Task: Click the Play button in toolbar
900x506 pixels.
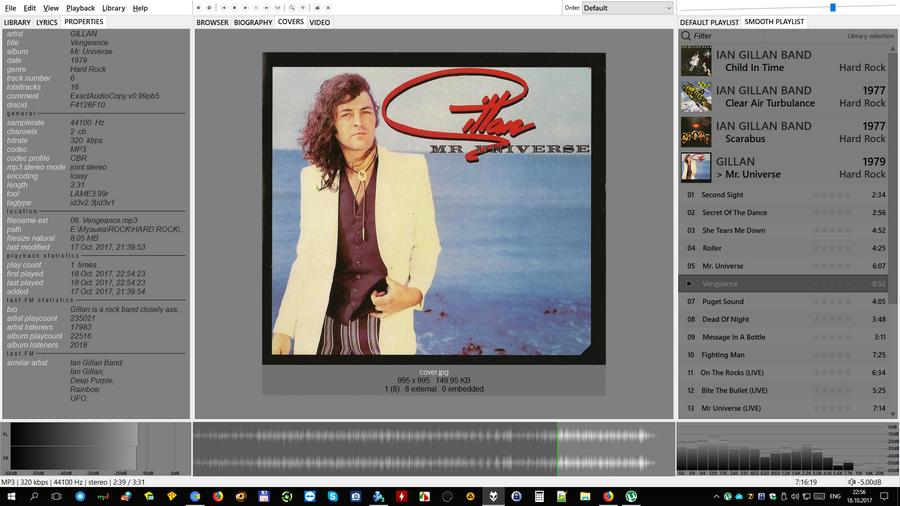Action: click(x=245, y=8)
